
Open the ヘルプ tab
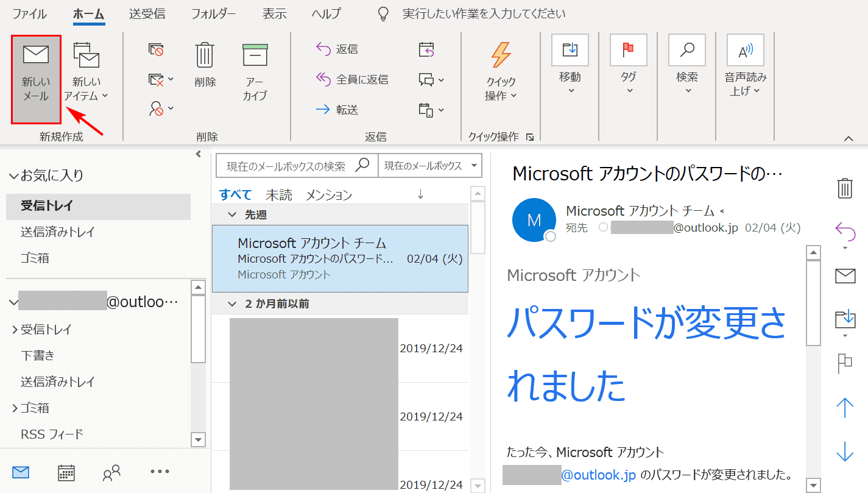pos(326,13)
